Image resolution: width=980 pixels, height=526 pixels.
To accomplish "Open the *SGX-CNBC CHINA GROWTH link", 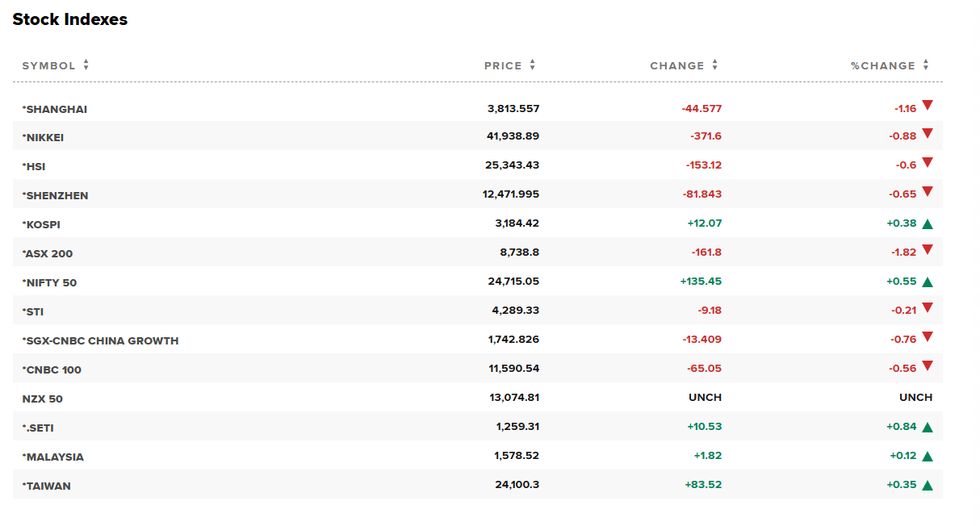I will pos(100,341).
